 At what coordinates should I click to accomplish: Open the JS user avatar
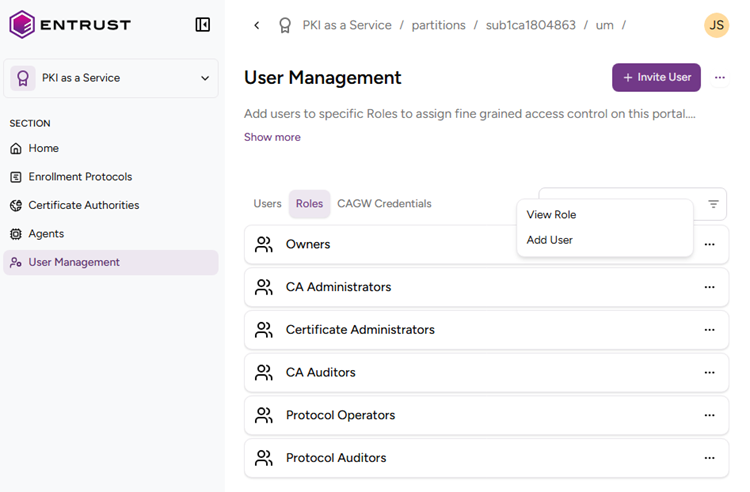[716, 25]
